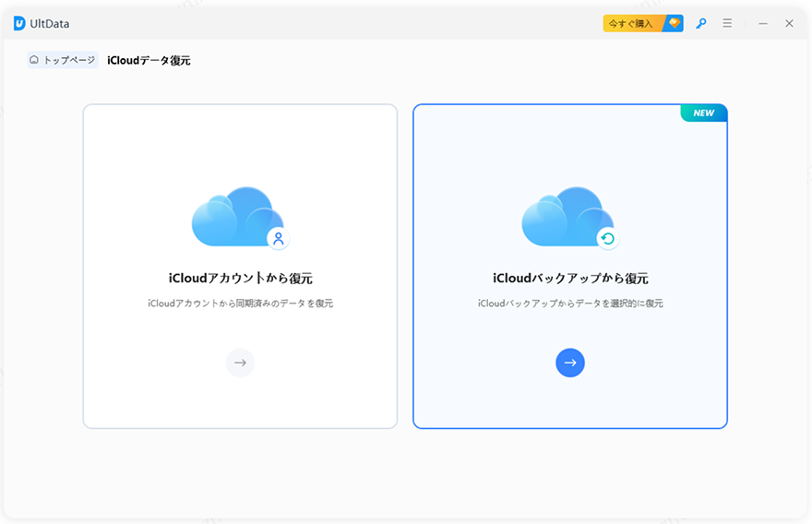Select iCloudバックアップから復元 heading

[x=570, y=278]
